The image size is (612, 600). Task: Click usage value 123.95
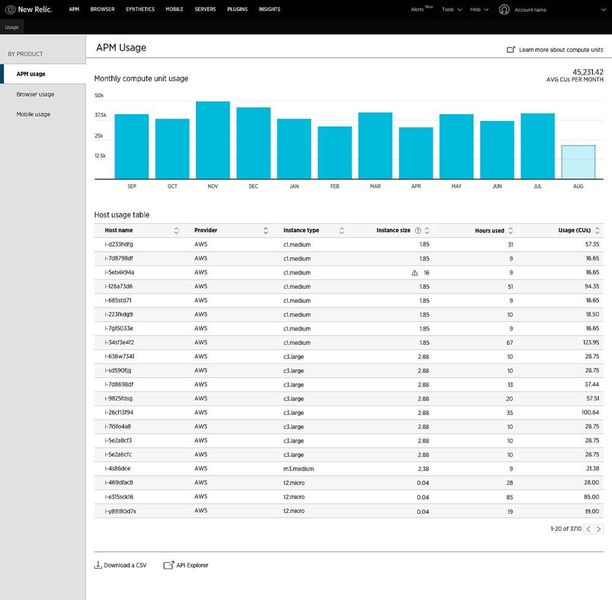(591, 342)
